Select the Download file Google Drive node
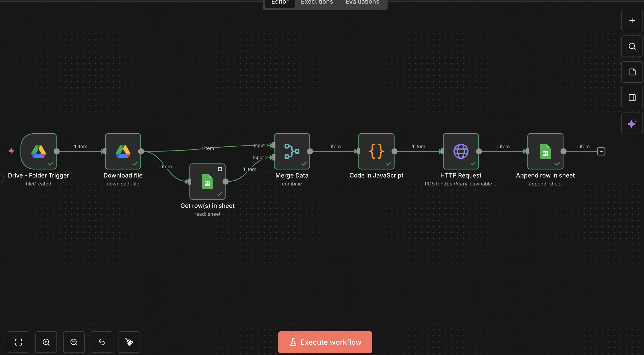 click(x=123, y=151)
